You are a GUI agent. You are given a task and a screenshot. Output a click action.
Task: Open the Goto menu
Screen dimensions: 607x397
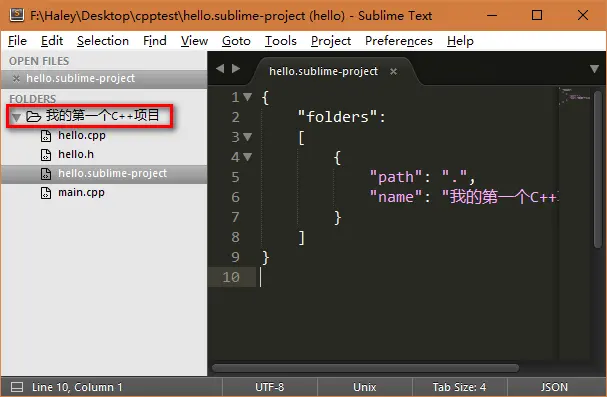coord(236,41)
